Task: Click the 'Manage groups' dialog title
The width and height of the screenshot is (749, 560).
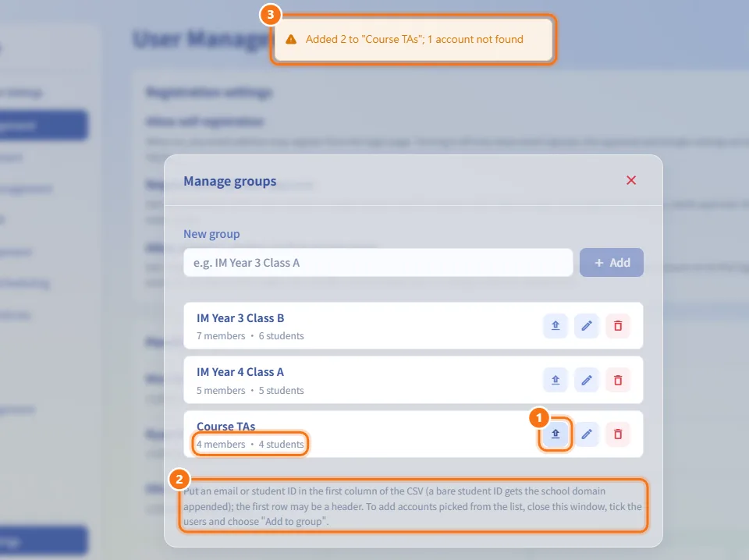Action: pyautogui.click(x=229, y=182)
